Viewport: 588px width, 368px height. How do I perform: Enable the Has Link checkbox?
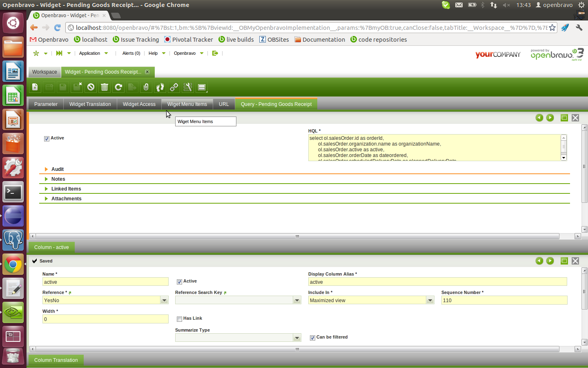[179, 319]
